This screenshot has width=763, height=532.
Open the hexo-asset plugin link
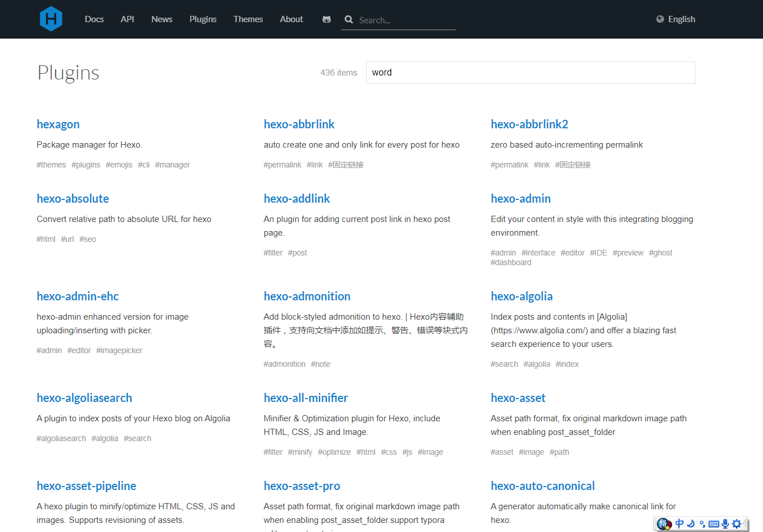pyautogui.click(x=518, y=398)
